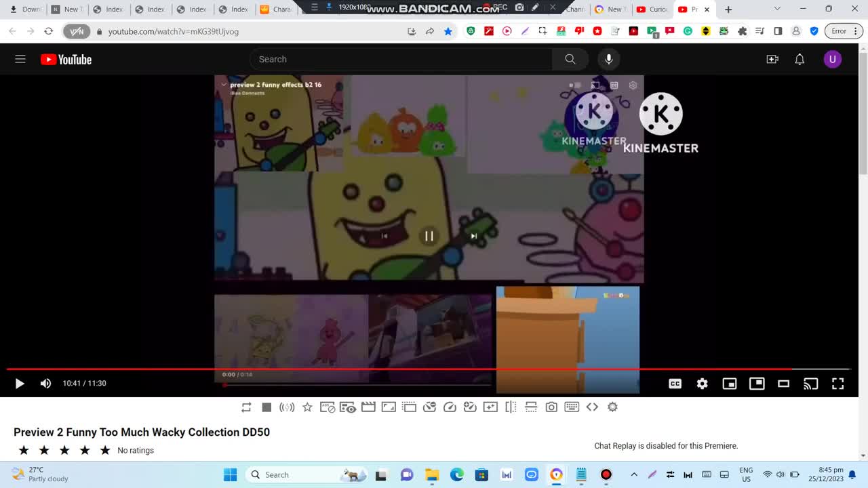The width and height of the screenshot is (868, 488).
Task: Click the expand-to-window frame icon
Action: pos(389,407)
